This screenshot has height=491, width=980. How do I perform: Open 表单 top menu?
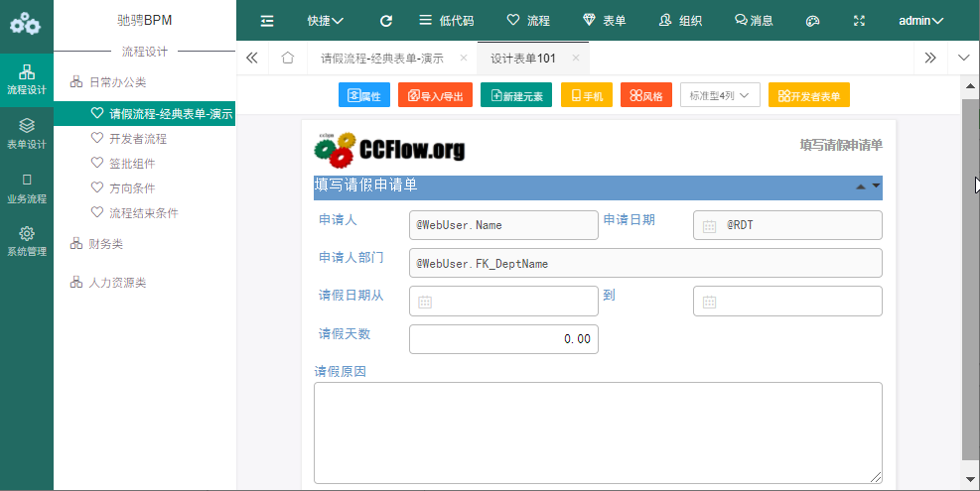click(604, 21)
